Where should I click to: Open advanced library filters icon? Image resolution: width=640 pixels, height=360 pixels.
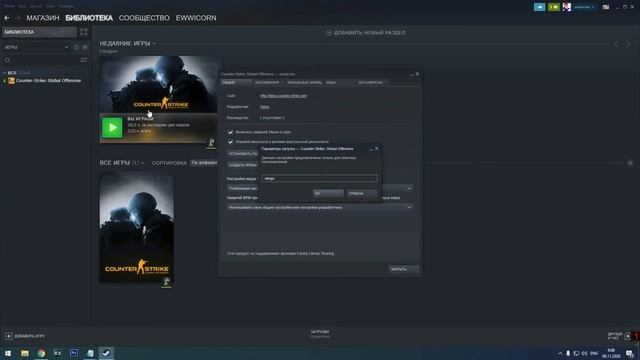coord(84,60)
